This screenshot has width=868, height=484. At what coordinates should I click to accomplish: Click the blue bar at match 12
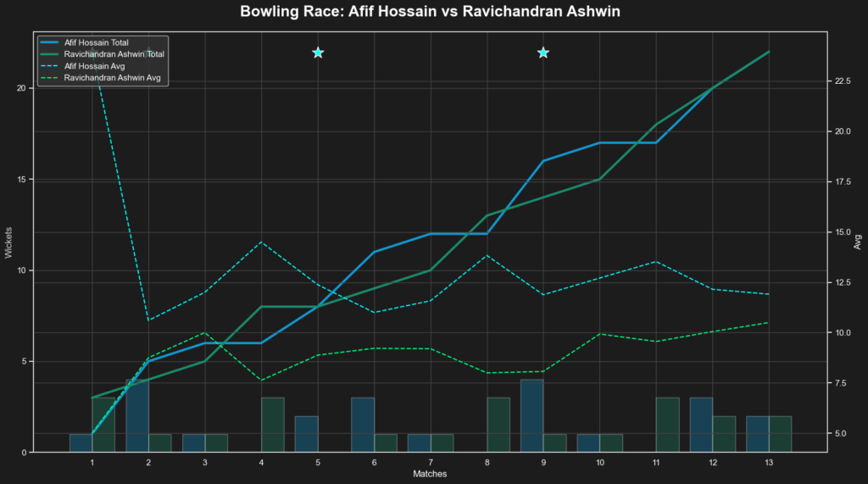click(701, 425)
